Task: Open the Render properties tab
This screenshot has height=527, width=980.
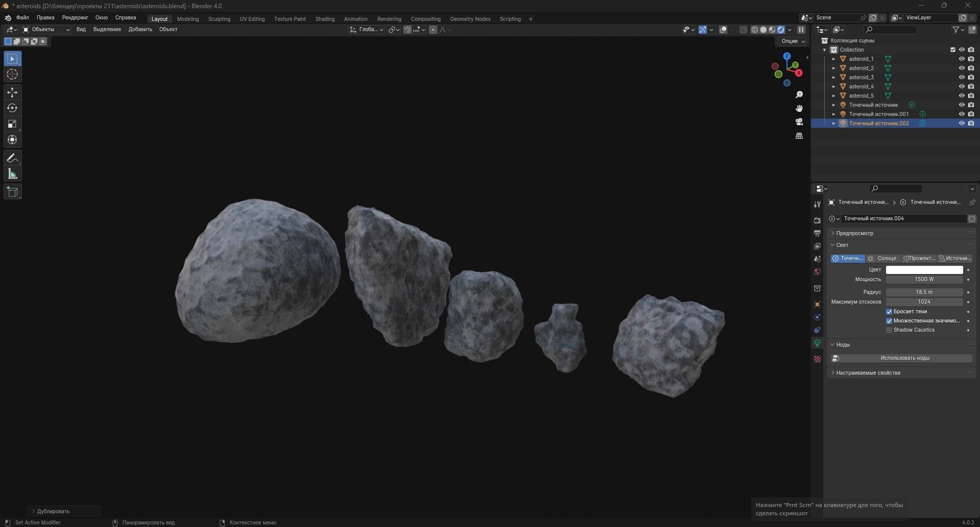Action: 817,220
